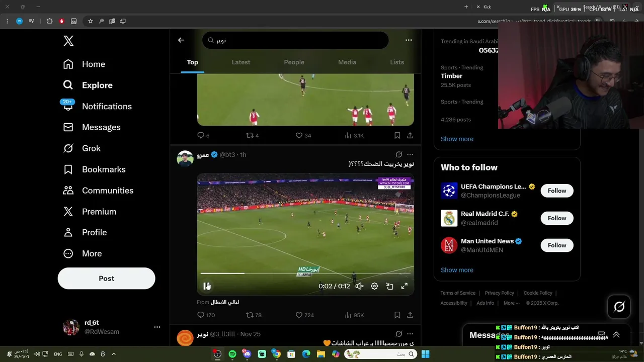Expand footer More options

point(512,303)
